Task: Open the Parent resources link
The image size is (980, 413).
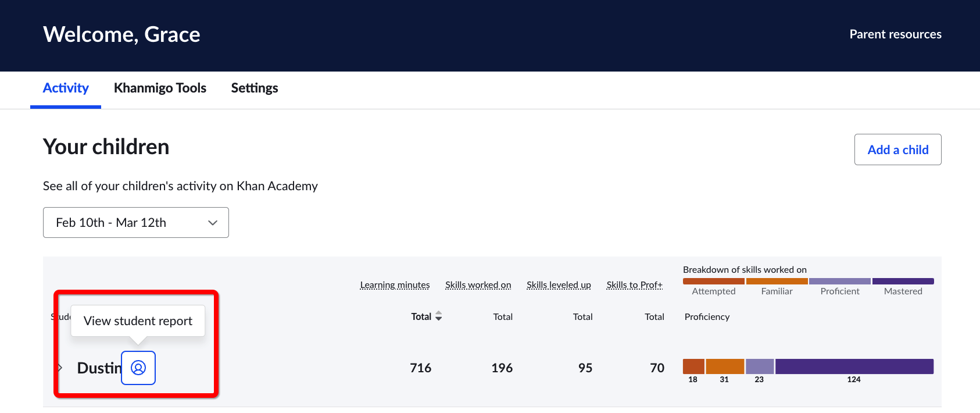Action: (895, 34)
